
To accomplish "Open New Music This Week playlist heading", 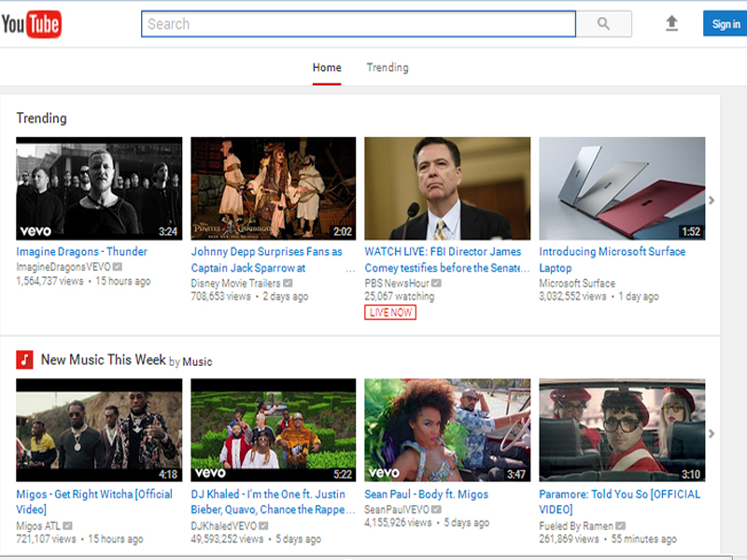I will (104, 359).
